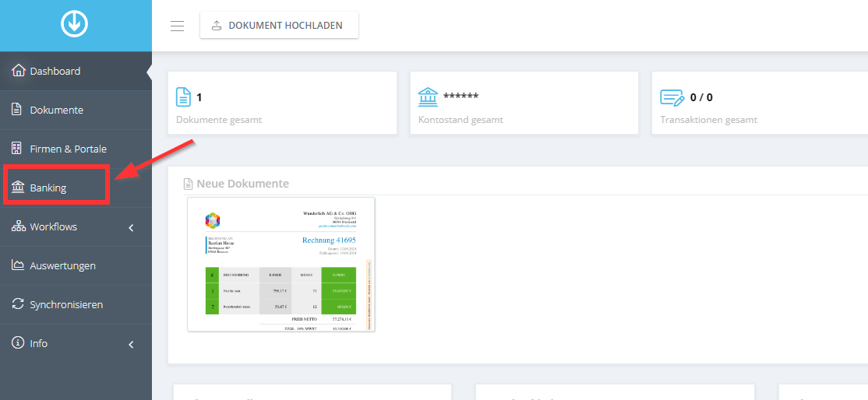The height and width of the screenshot is (400, 868).
Task: Click the Info label in the sidebar
Action: (x=39, y=343)
